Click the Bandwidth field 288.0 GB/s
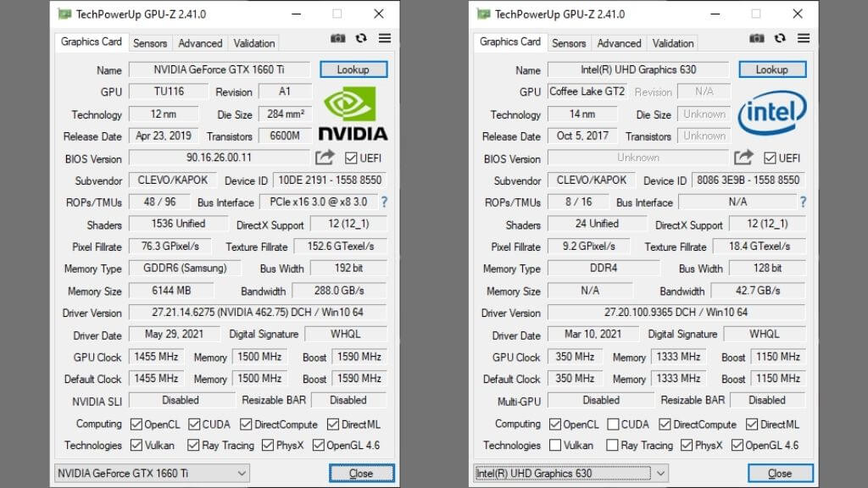The image size is (868, 488). point(339,291)
